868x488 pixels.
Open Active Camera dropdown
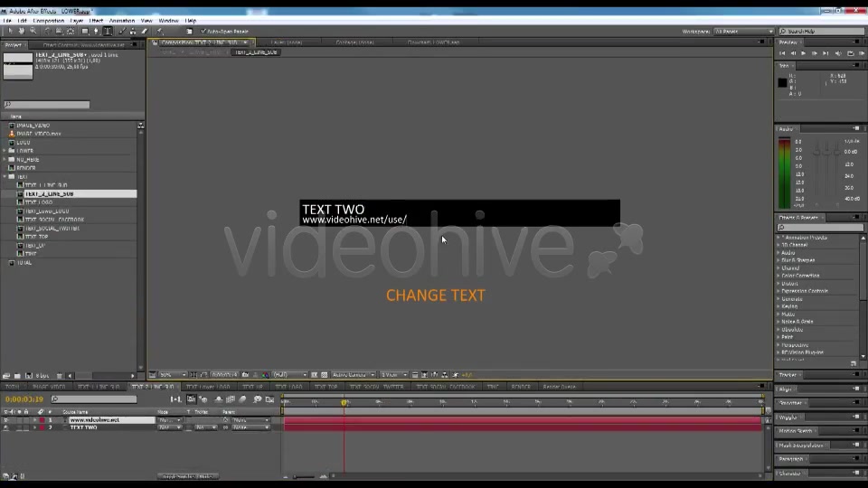coord(354,375)
